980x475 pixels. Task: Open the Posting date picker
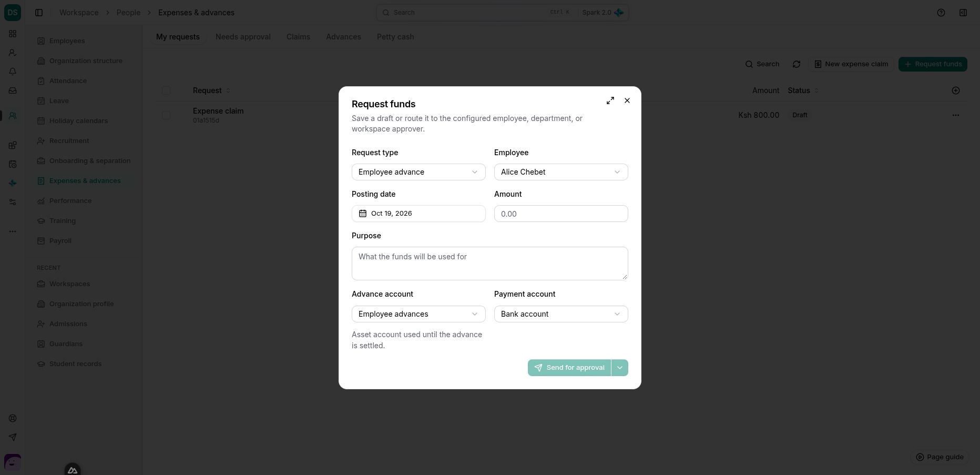click(x=418, y=214)
